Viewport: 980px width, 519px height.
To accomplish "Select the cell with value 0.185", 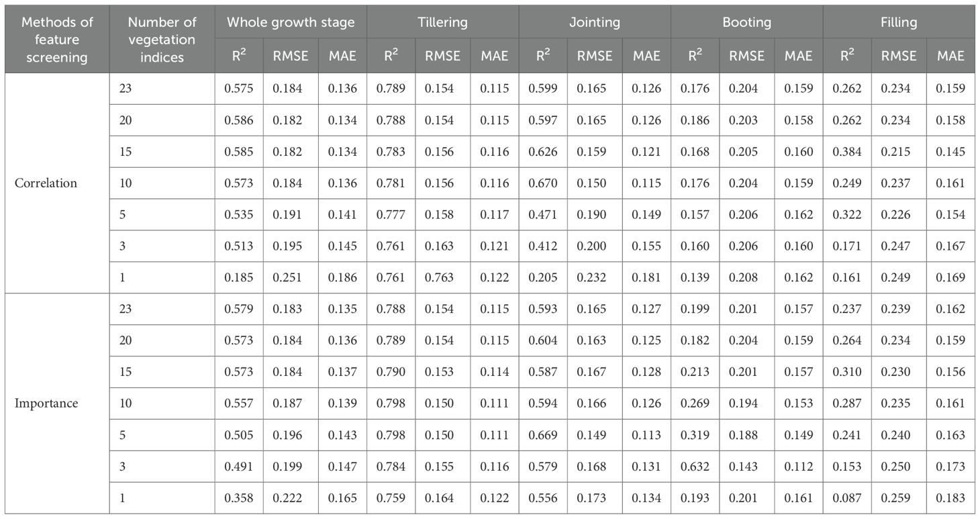I will click(x=238, y=277).
